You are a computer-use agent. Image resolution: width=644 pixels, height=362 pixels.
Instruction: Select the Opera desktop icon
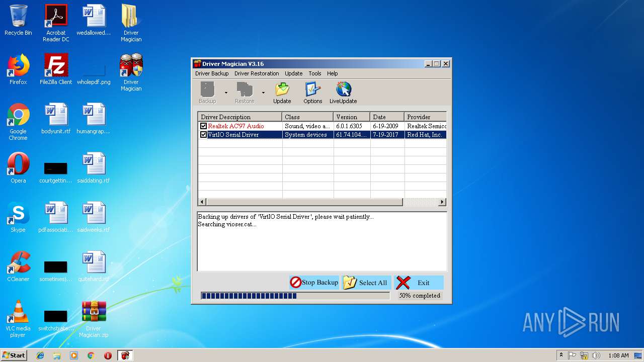pos(18,168)
